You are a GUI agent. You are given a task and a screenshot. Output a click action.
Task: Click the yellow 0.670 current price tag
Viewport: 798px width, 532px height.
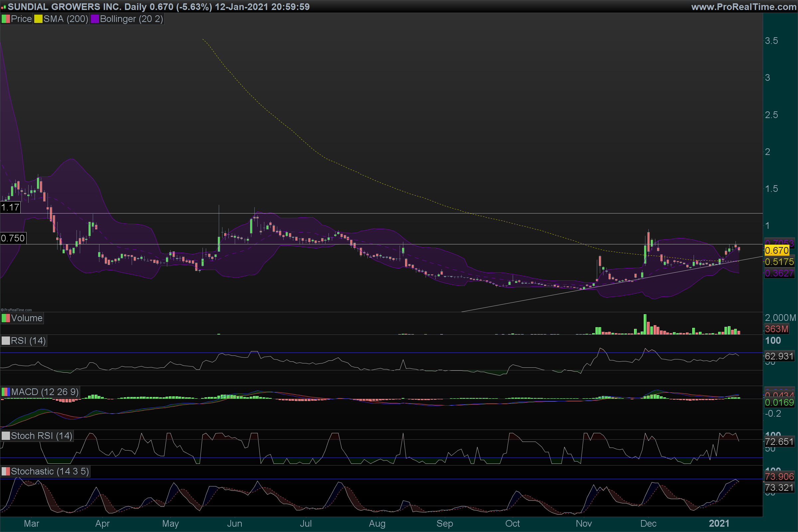(x=777, y=251)
